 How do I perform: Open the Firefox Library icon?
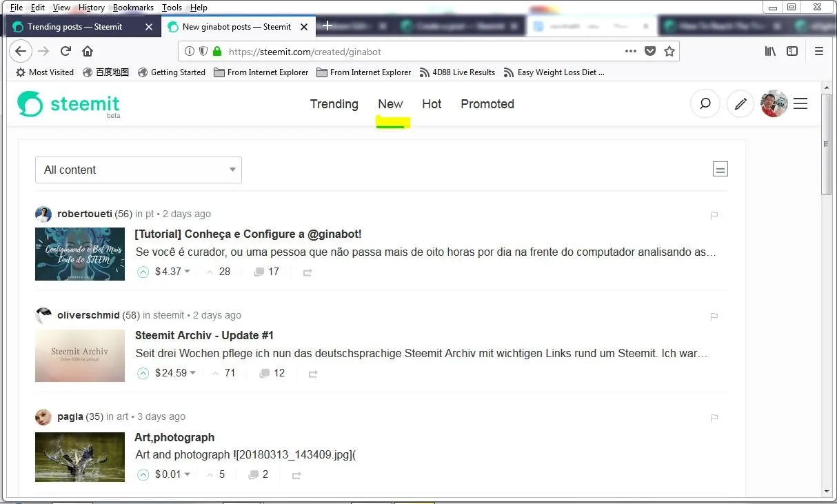[771, 51]
